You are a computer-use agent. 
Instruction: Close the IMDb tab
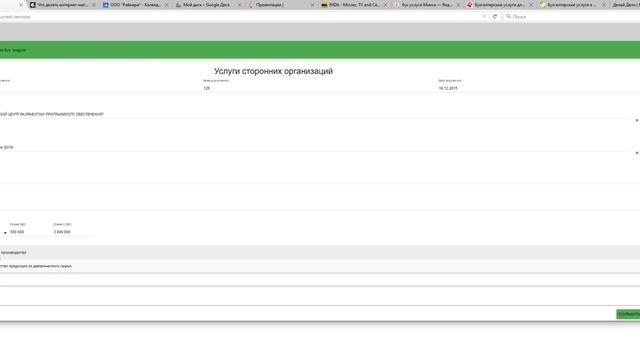point(385,5)
